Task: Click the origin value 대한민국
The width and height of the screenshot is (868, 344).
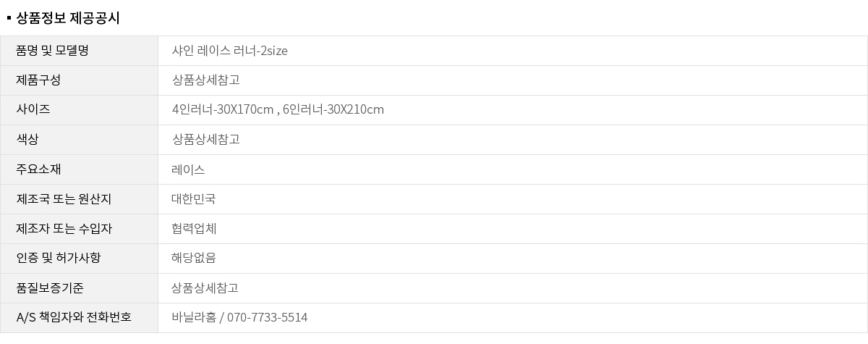Action: pyautogui.click(x=193, y=199)
